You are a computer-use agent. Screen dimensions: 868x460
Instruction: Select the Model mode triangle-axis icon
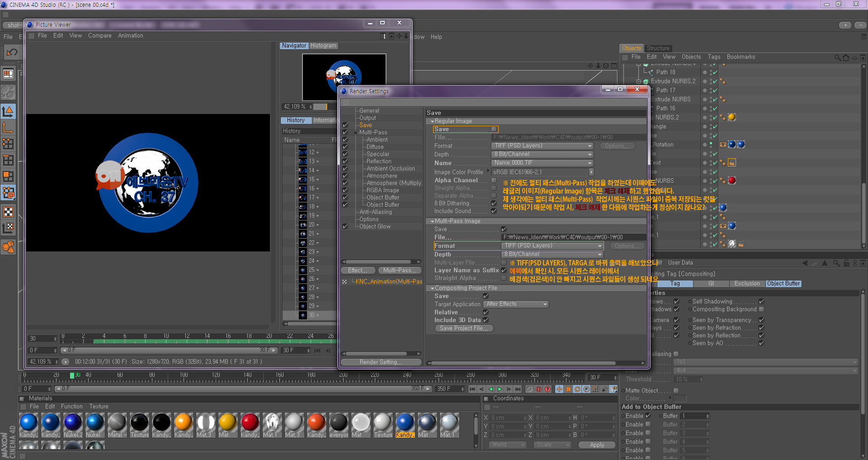[8, 111]
